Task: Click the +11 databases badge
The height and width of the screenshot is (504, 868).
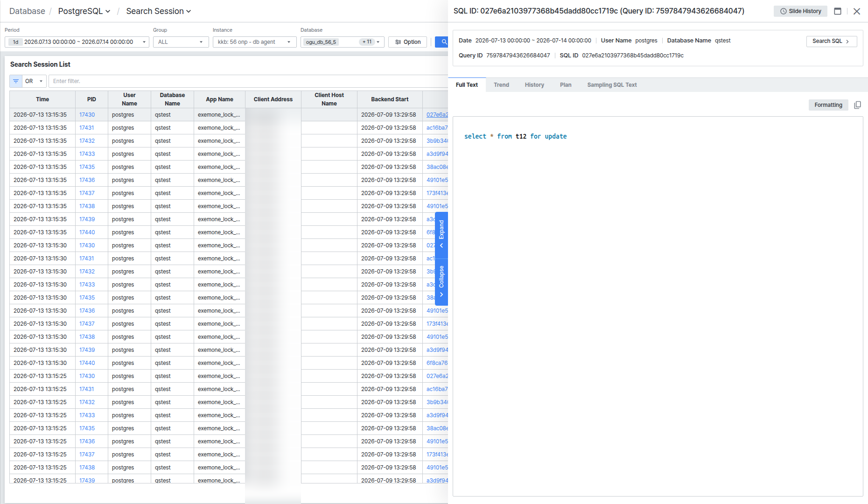Action: click(x=367, y=42)
